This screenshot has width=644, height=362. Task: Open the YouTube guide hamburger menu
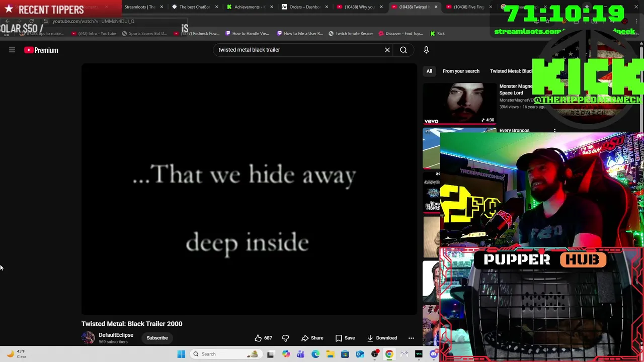click(12, 50)
